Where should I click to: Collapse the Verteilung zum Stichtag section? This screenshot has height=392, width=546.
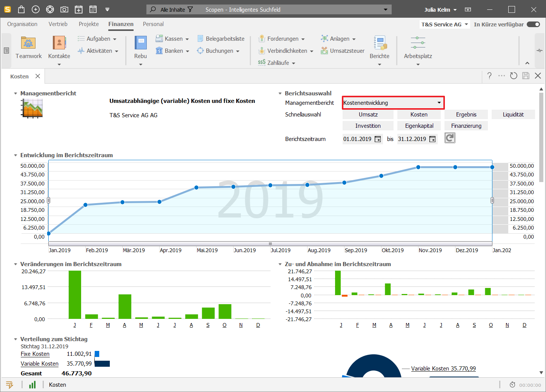pyautogui.click(x=15, y=339)
